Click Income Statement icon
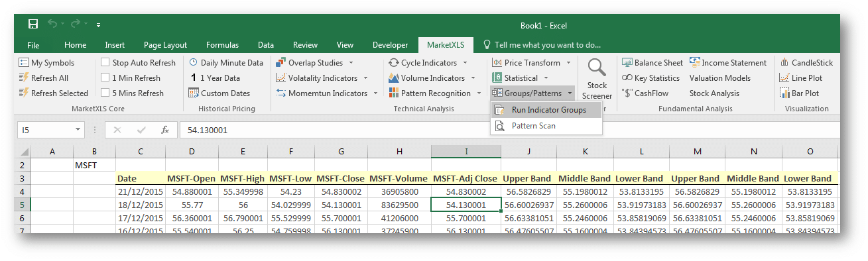This screenshot has width=868, height=261. click(695, 63)
